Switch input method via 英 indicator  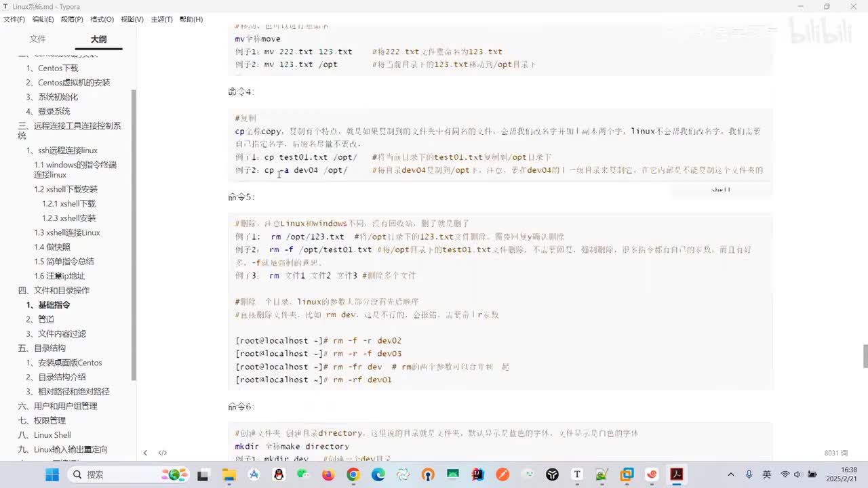pyautogui.click(x=766, y=474)
